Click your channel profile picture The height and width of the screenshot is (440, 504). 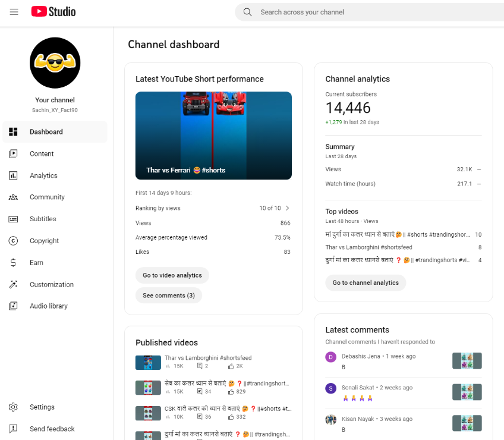[55, 62]
